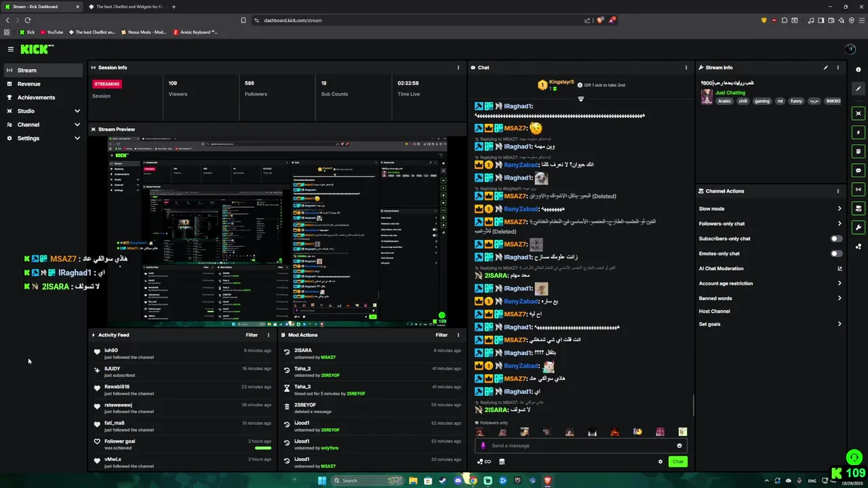Click the Brave Shields icon in address bar
Image resolution: width=868 pixels, height=488 pixels.
point(600,20)
